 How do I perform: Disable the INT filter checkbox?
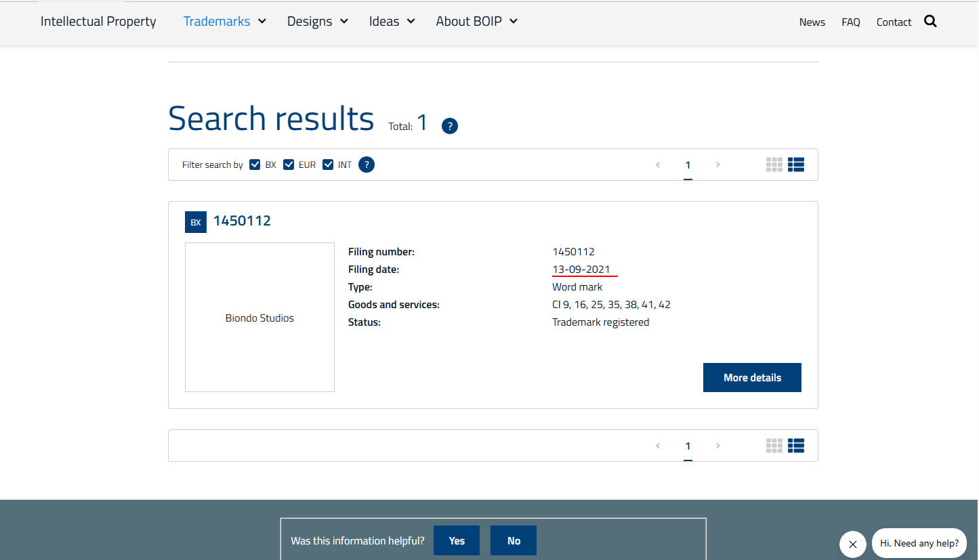pyautogui.click(x=328, y=165)
